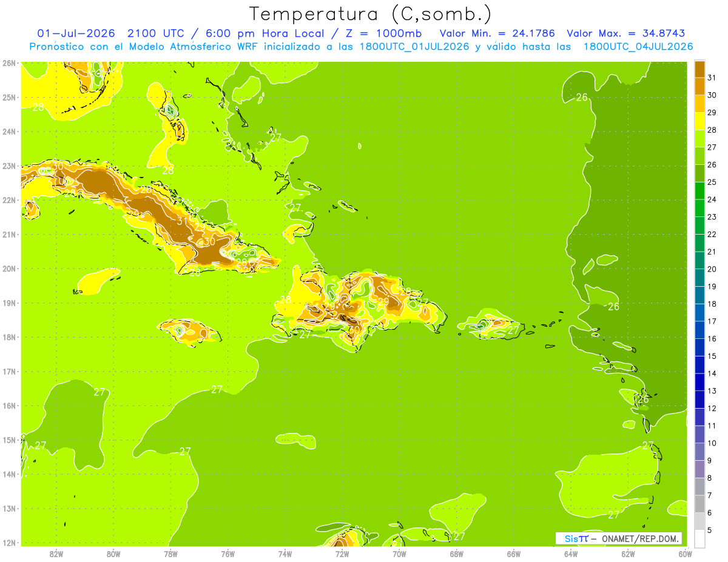Select the '80W' longitude axis label

tap(113, 554)
